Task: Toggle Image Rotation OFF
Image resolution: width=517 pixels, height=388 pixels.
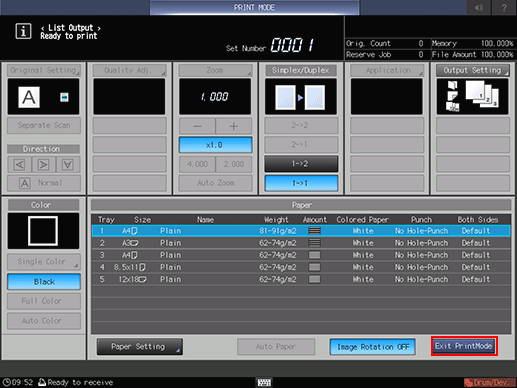Action: pos(373,347)
